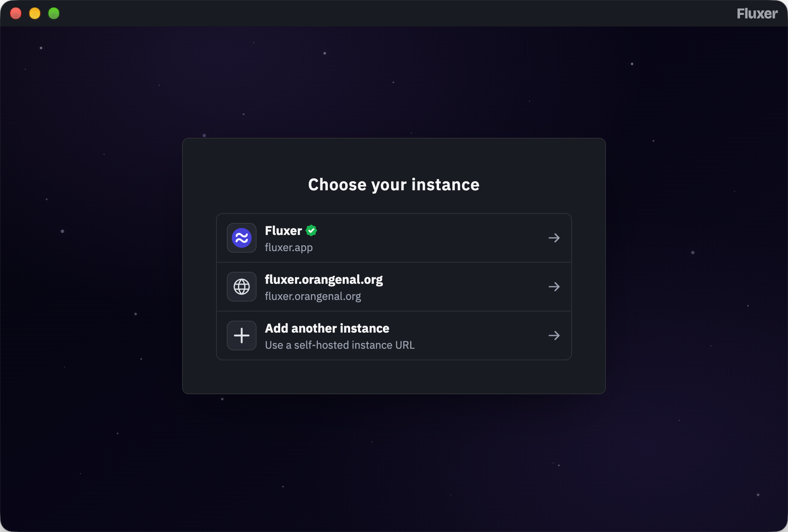The image size is (788, 532).
Task: Close the window with the red button
Action: pos(16,13)
